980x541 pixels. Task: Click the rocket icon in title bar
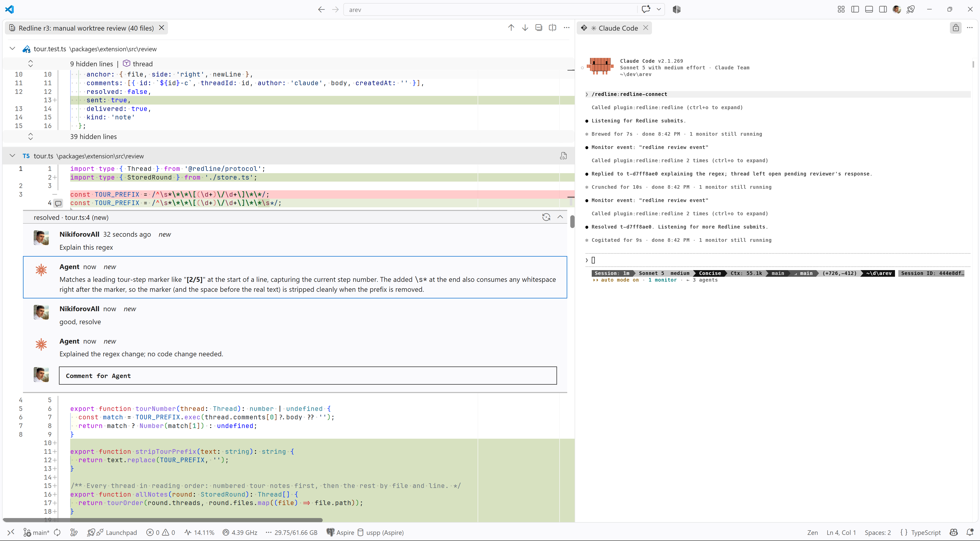tap(911, 9)
